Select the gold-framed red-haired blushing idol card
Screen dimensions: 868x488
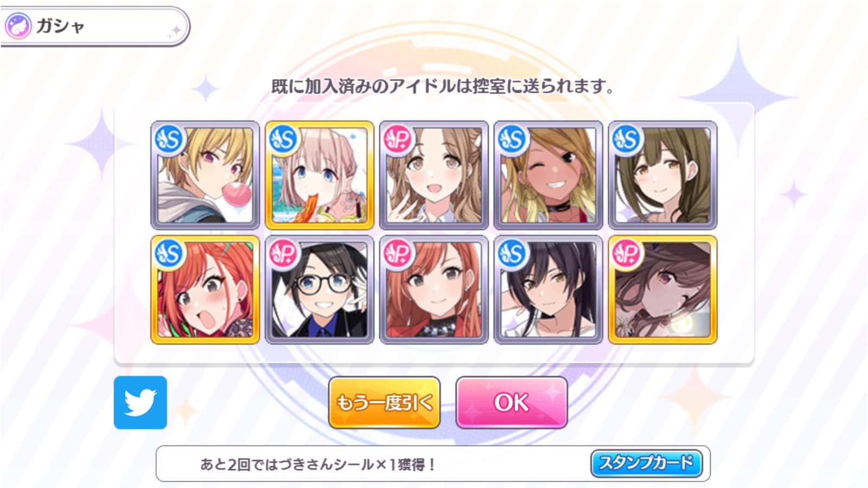(205, 290)
